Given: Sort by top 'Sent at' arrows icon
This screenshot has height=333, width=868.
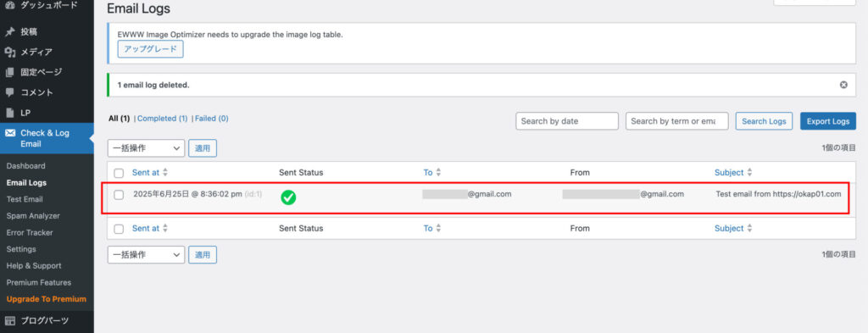Looking at the screenshot, I should 164,173.
